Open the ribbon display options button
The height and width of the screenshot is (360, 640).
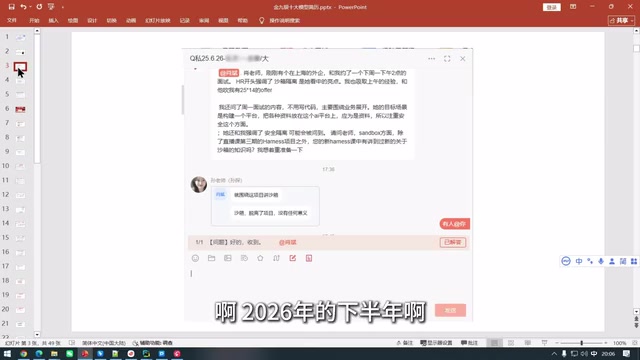click(573, 7)
